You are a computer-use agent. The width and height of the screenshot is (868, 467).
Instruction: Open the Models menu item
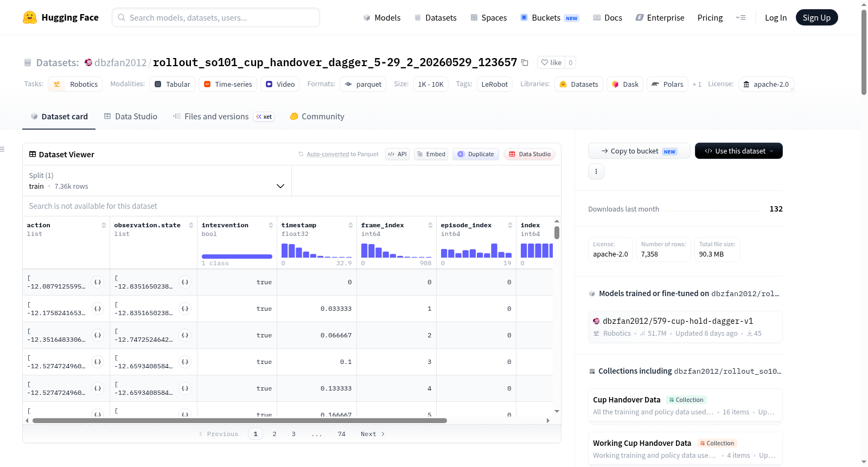pos(382,18)
